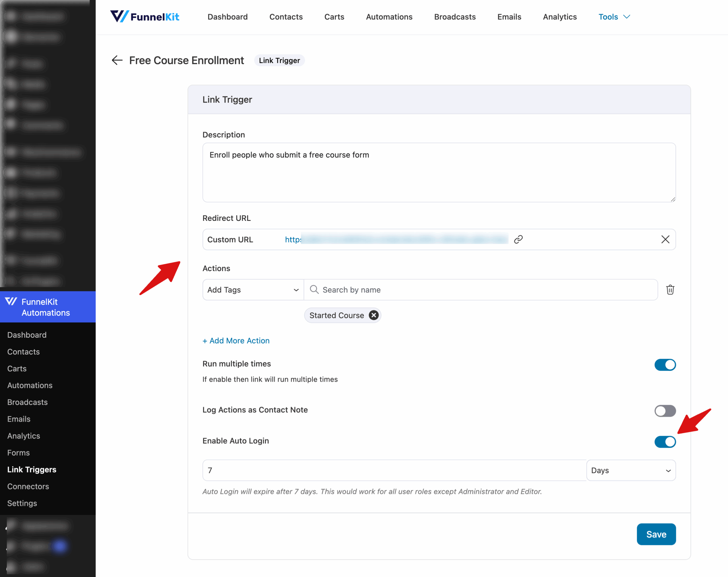Viewport: 728px width, 577px height.
Task: Select the FunnelKit Automations sidebar icon
Action: pyautogui.click(x=11, y=301)
